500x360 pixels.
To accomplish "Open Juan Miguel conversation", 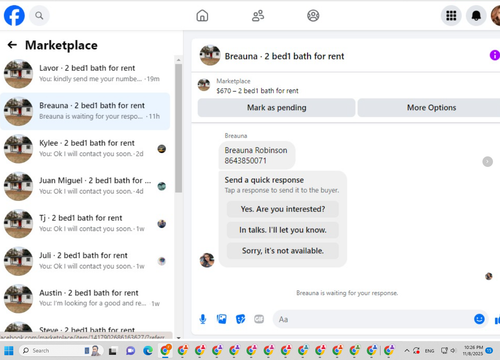I will click(85, 186).
